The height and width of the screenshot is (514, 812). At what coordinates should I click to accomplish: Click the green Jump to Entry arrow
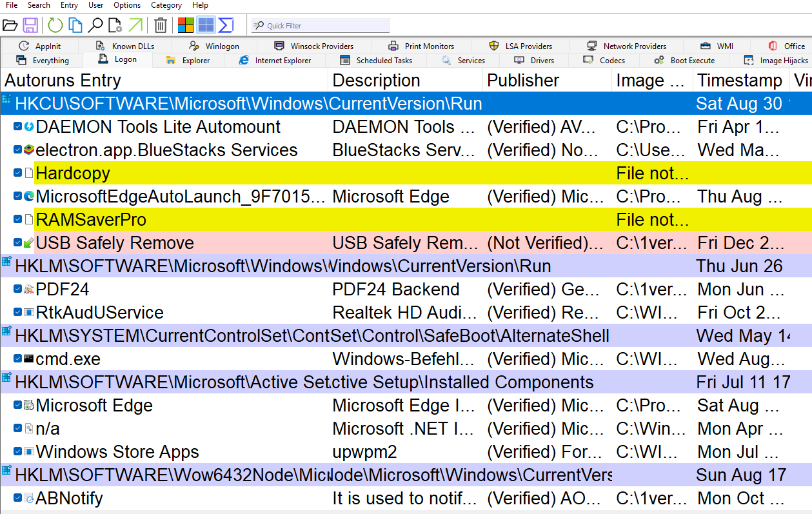135,25
